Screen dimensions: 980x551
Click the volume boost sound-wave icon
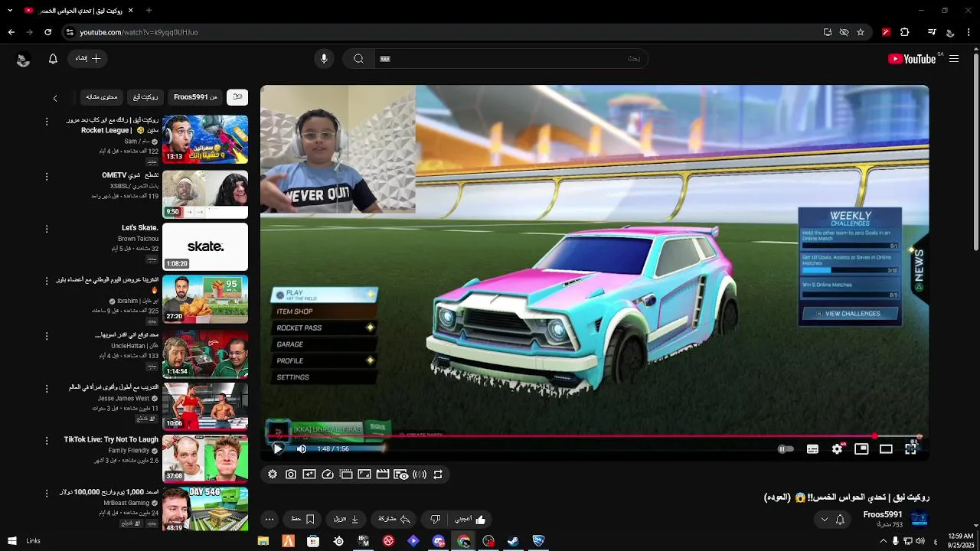pos(420,474)
